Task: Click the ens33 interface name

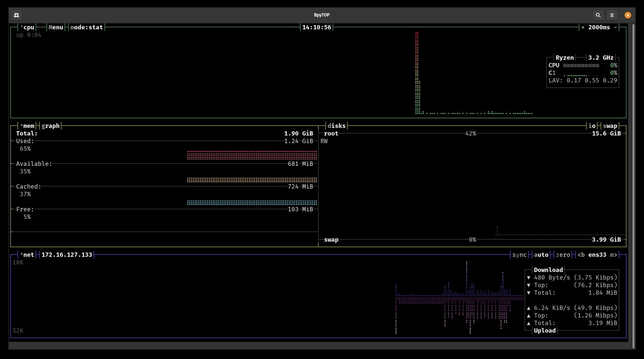Action: [x=597, y=255]
